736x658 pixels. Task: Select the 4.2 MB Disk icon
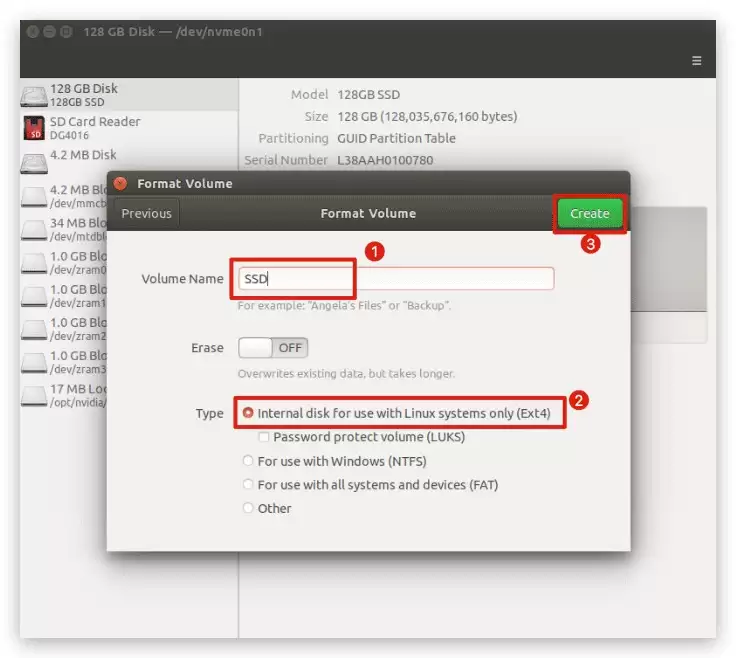34,163
